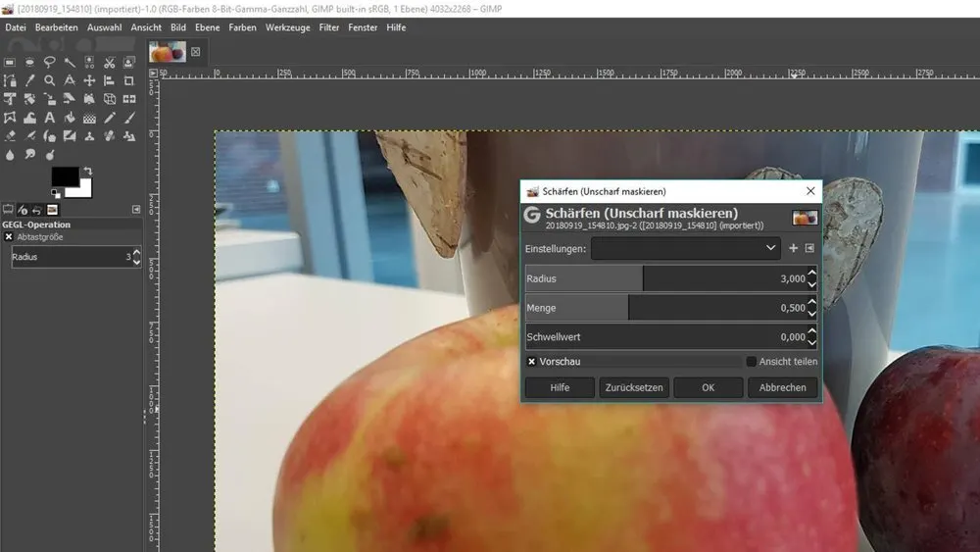Screen dimensions: 980x552
Task: Open tool options panel configuration menu
Action: (x=136, y=210)
